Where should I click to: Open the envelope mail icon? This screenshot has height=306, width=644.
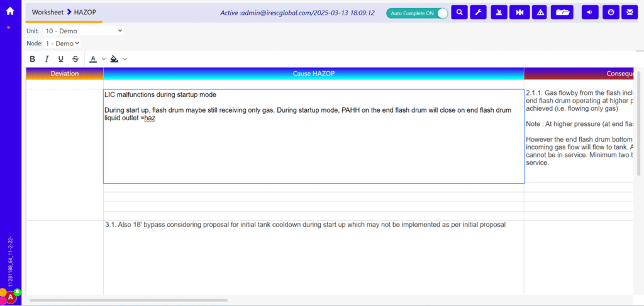coord(628,13)
